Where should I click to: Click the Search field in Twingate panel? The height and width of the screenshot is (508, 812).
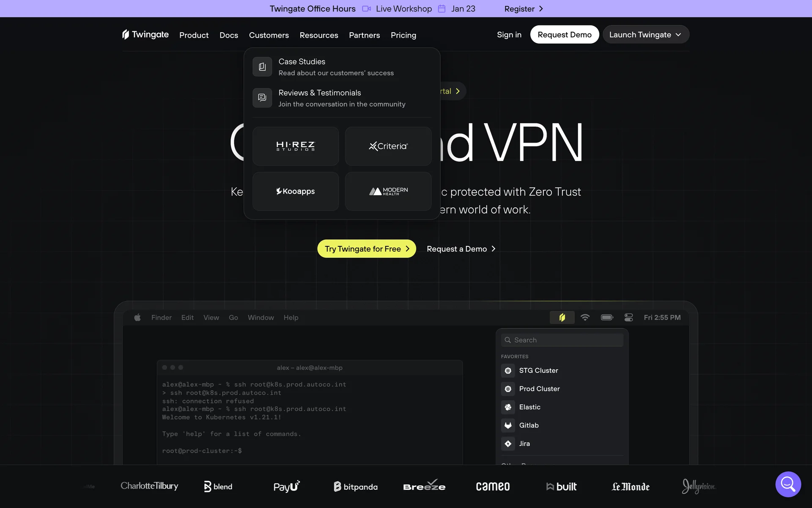[x=562, y=340]
